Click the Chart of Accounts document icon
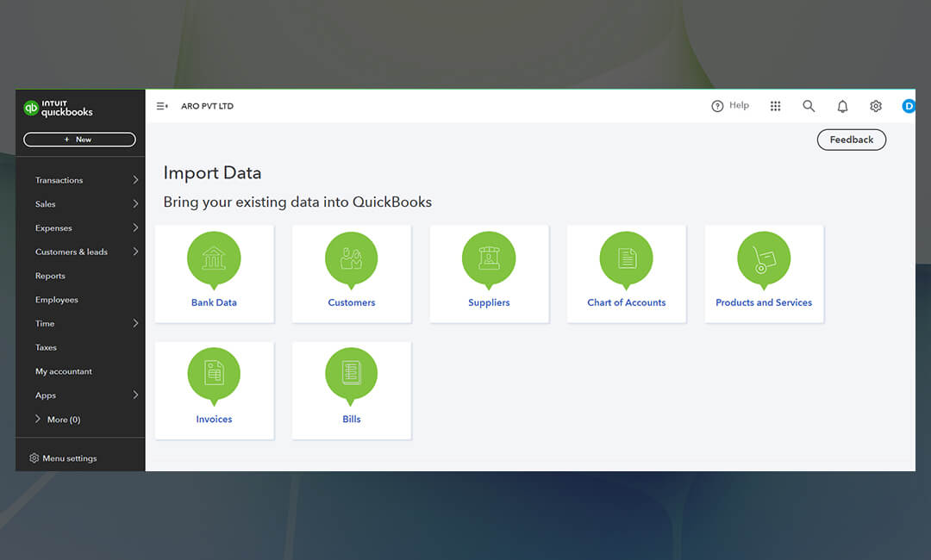Image resolution: width=931 pixels, height=560 pixels. (626, 258)
